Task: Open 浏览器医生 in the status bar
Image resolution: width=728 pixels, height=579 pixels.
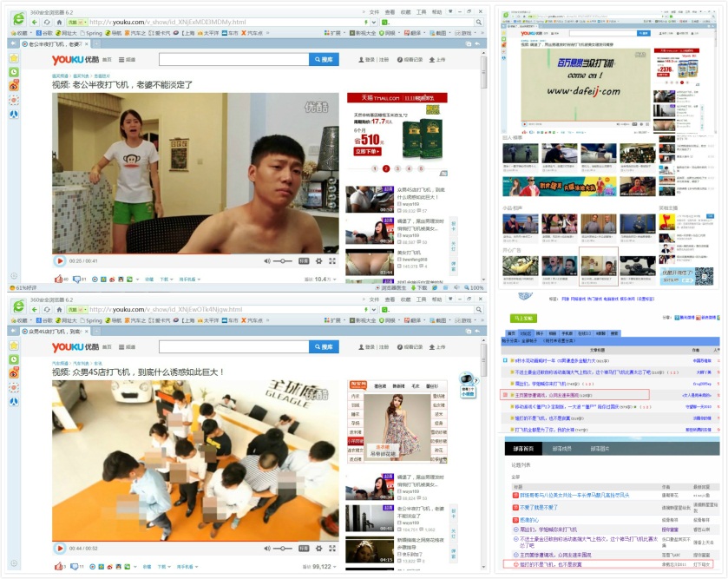Action: 390,288
